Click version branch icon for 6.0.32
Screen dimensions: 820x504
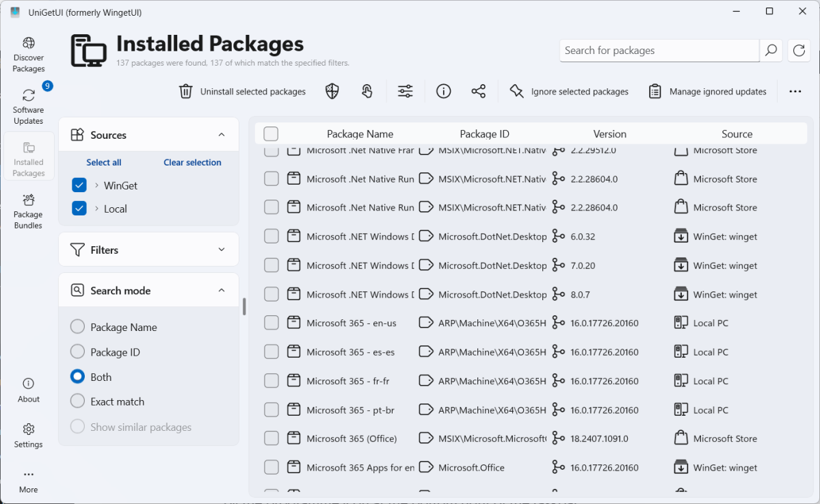pos(559,237)
